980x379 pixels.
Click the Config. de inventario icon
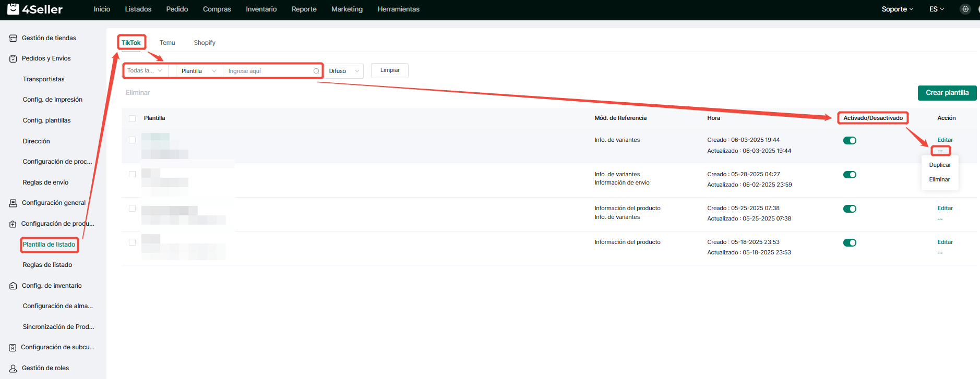pos(13,286)
